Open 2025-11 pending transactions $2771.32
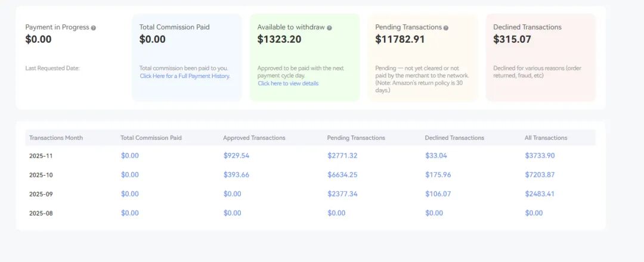This screenshot has width=644, height=262. (x=342, y=155)
